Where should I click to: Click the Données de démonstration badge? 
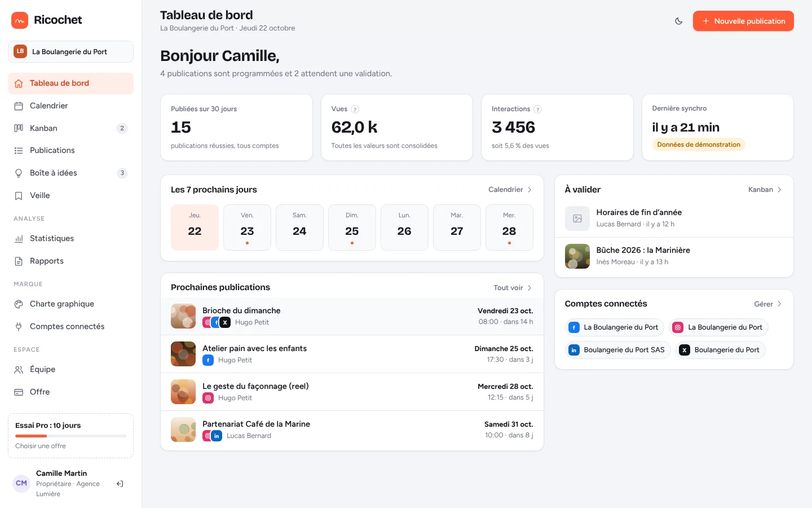699,144
